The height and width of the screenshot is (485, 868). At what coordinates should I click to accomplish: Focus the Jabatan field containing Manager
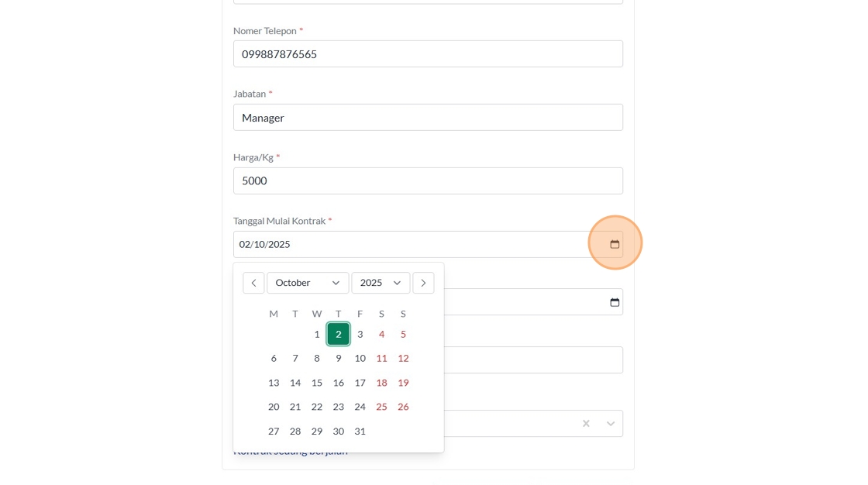[x=428, y=118]
